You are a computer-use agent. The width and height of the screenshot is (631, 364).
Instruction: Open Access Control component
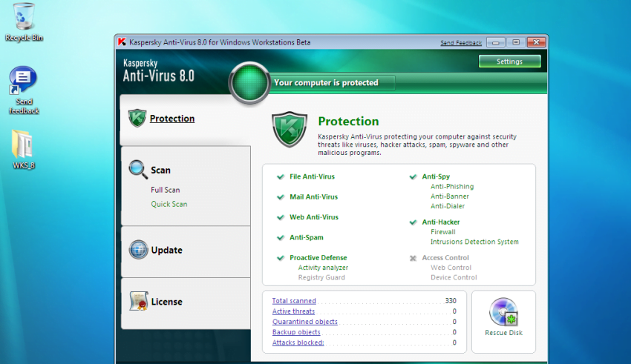point(445,257)
